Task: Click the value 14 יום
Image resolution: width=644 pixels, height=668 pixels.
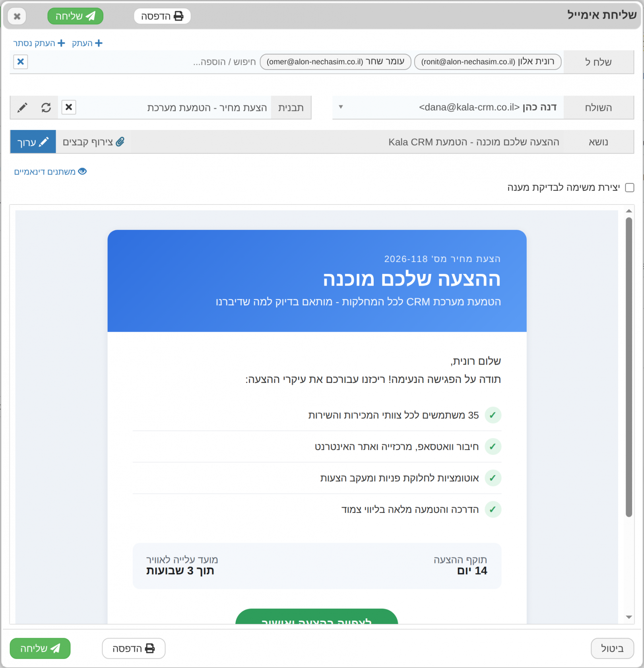Action: 472,571
